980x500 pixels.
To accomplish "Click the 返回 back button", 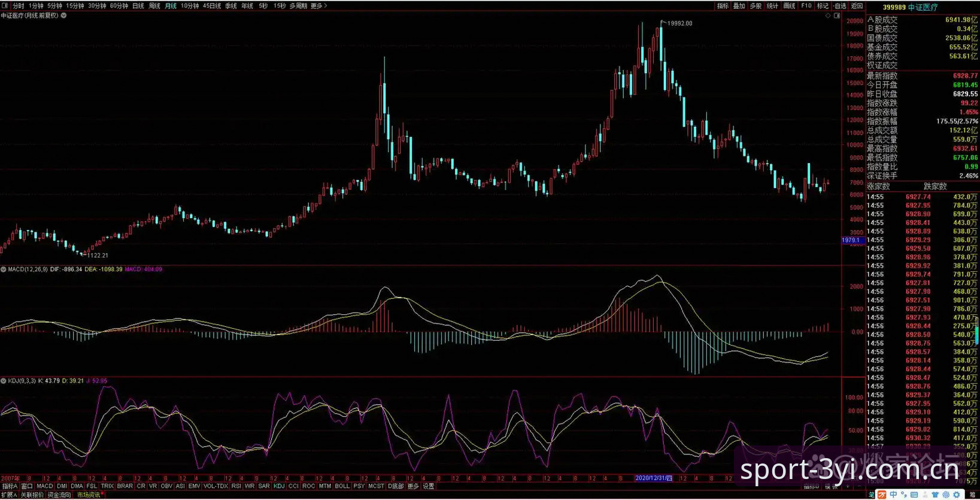I will coord(857,5).
